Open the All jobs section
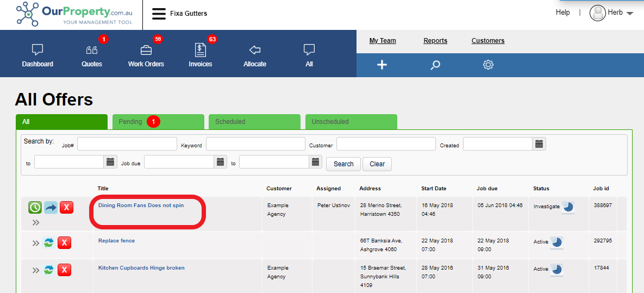 tap(309, 56)
